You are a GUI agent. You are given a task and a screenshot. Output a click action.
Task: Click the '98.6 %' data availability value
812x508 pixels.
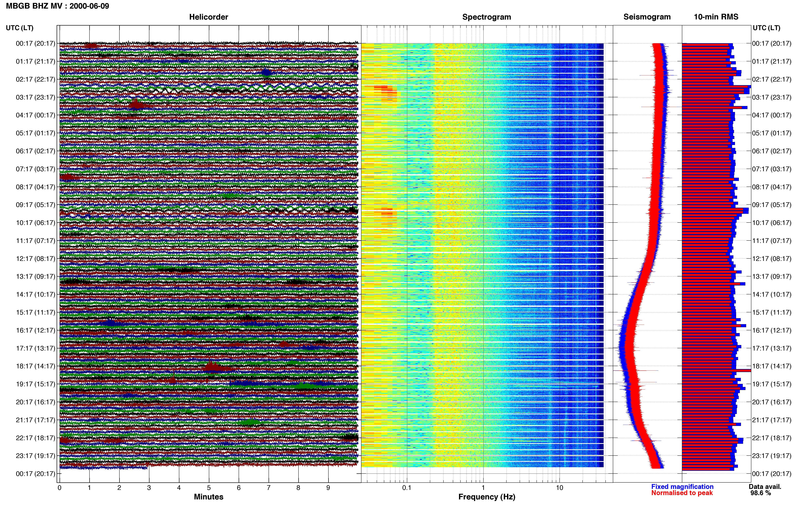761,493
